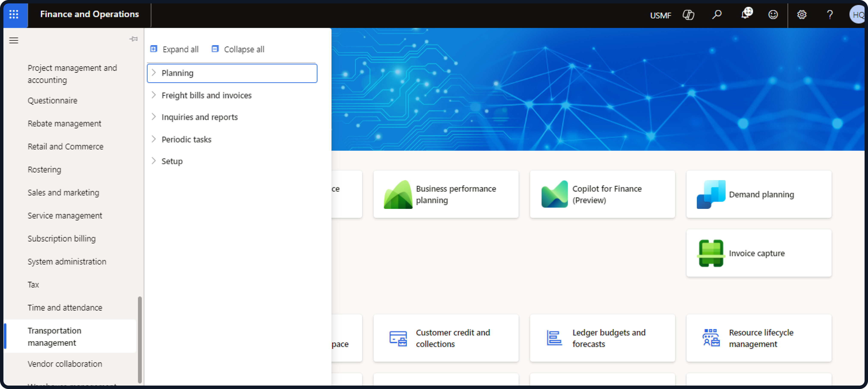Open the System administration module
The image size is (868, 389).
point(67,262)
